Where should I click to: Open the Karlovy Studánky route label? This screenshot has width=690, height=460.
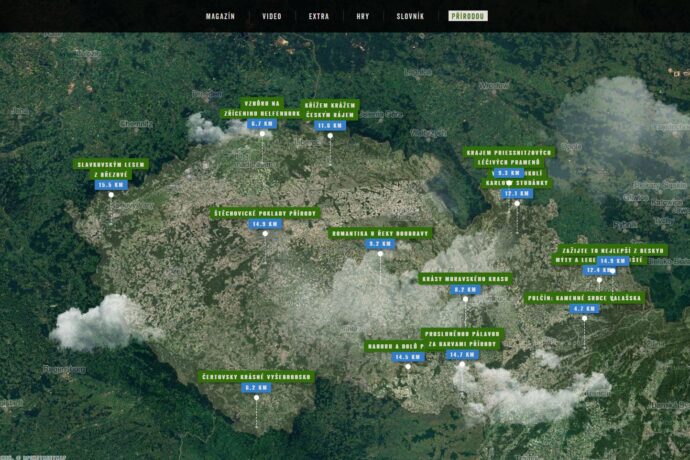click(517, 183)
